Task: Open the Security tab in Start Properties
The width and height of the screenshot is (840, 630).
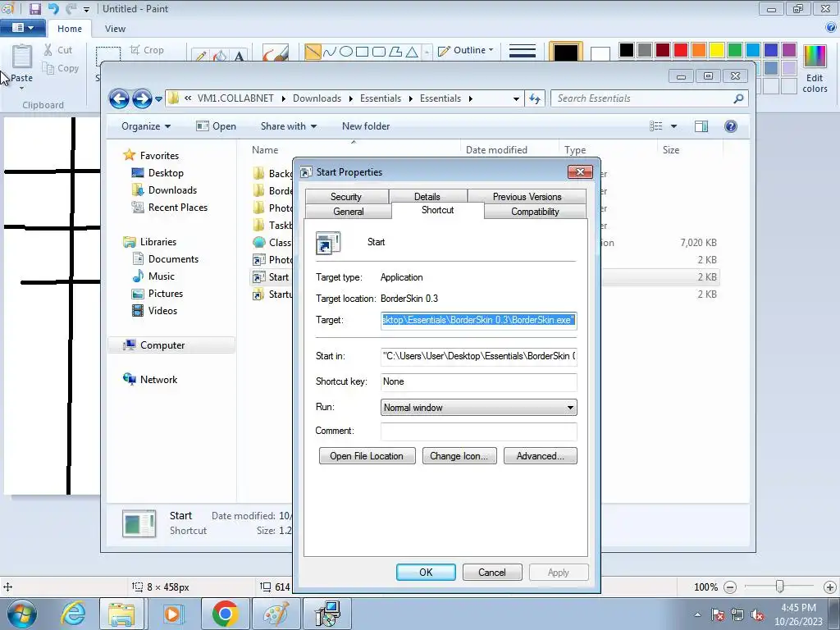Action: point(346,197)
